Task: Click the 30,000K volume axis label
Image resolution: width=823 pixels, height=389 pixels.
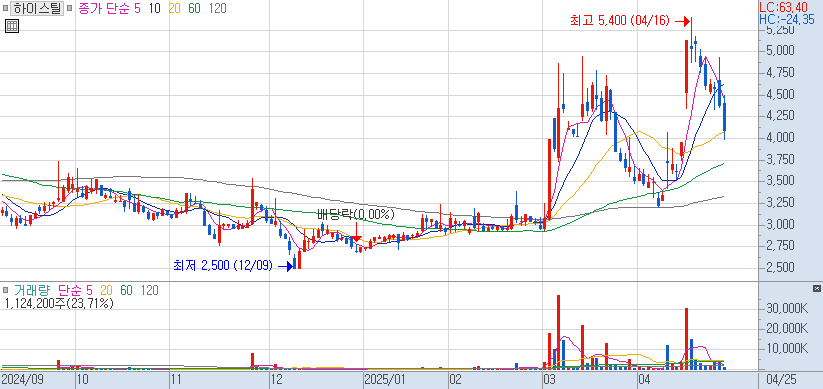Action: tap(787, 308)
